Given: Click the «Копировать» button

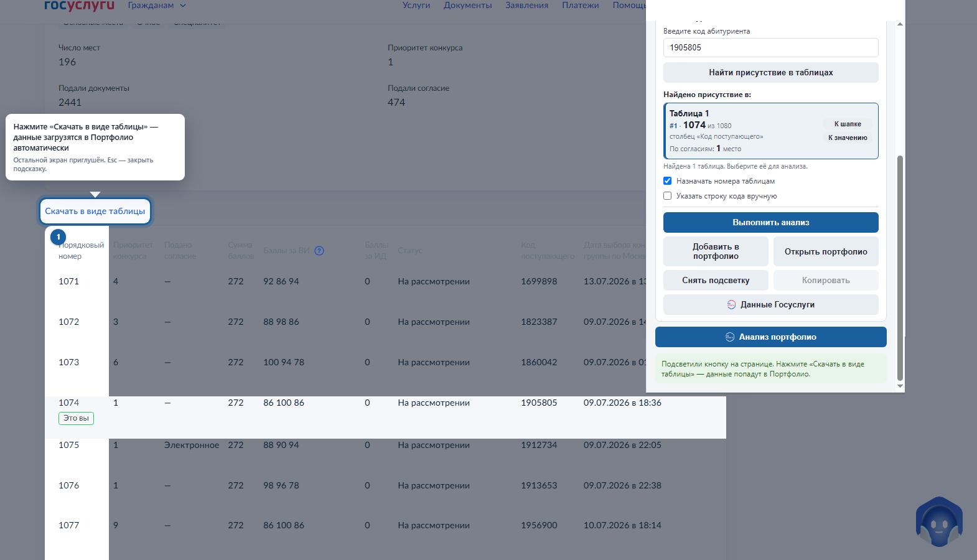Looking at the screenshot, I should 826,281.
